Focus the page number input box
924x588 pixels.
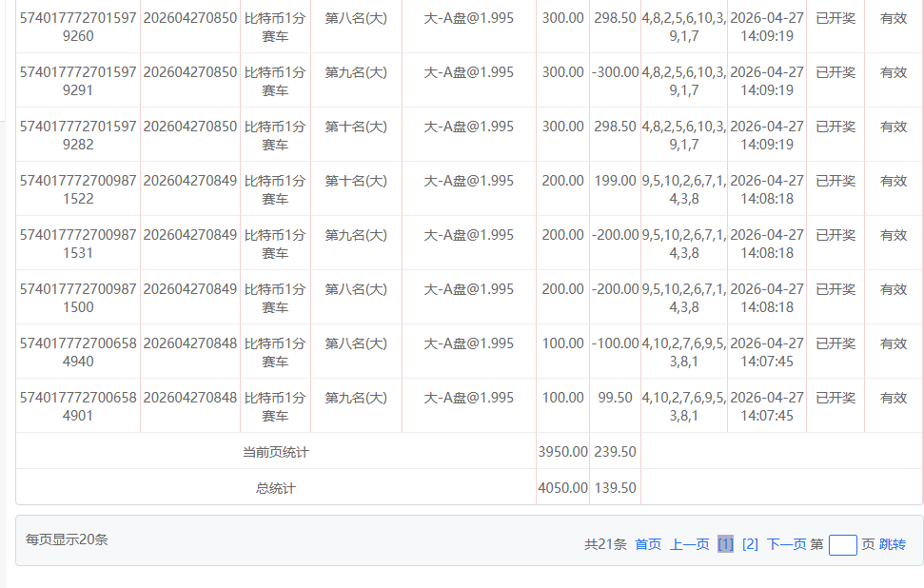(x=842, y=545)
